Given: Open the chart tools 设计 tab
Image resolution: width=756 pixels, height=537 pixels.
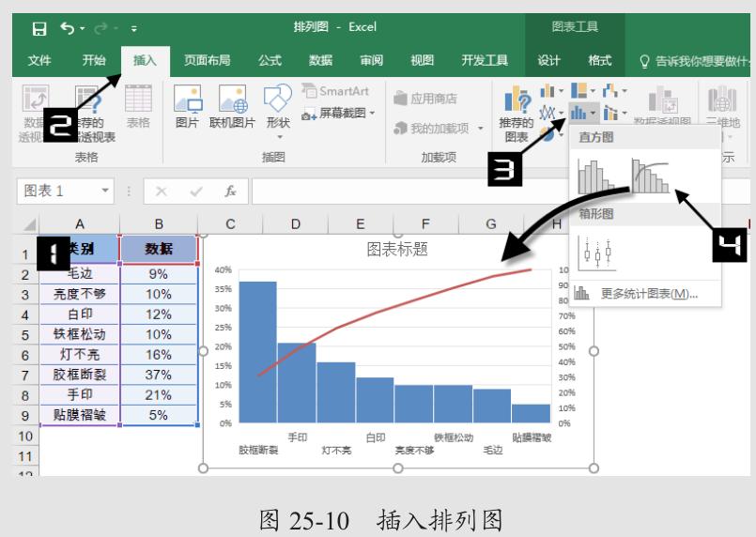Looking at the screenshot, I should point(548,60).
